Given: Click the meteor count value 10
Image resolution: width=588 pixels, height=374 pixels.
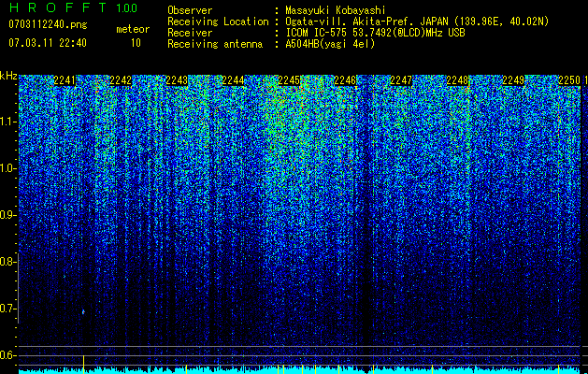Looking at the screenshot, I should pos(136,43).
